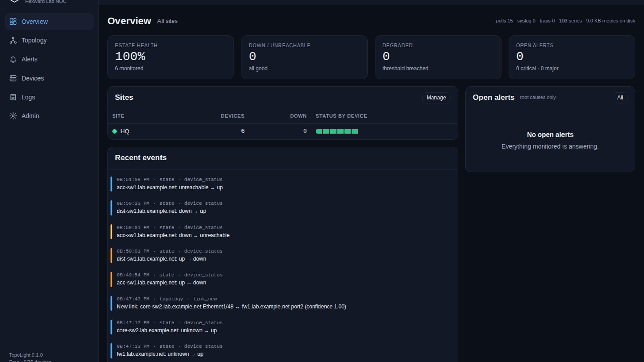Open the Down / Unreachable summary card
This screenshot has height=362, width=644.
coord(304,57)
